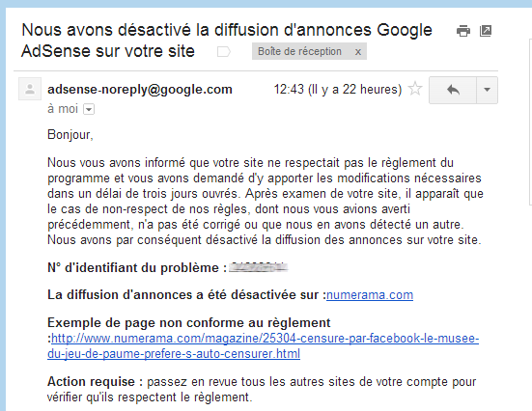Screen dimensions: 532x411
Task: Reply using the arrow button
Action: 453,90
